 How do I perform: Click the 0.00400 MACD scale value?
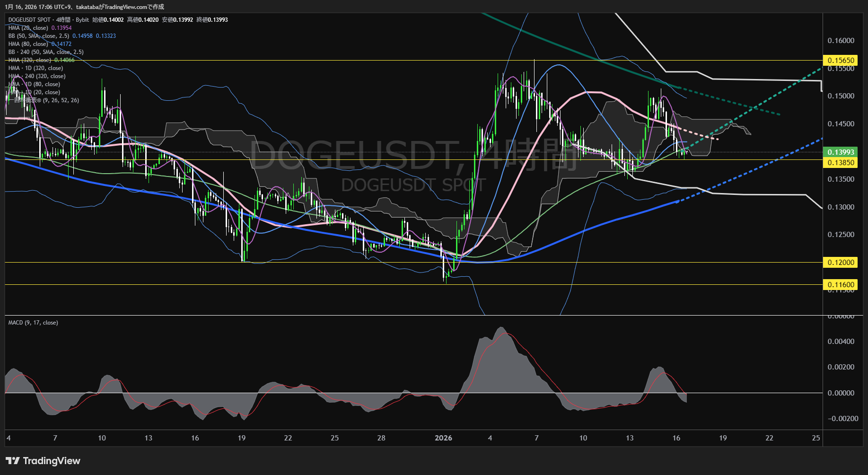[841, 342]
